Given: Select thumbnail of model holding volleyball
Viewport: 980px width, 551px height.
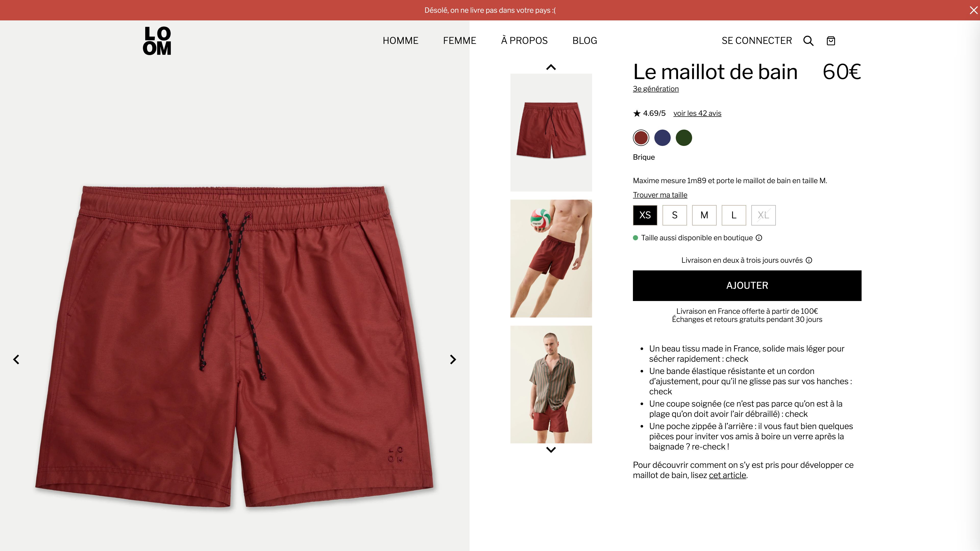Looking at the screenshot, I should click(551, 258).
